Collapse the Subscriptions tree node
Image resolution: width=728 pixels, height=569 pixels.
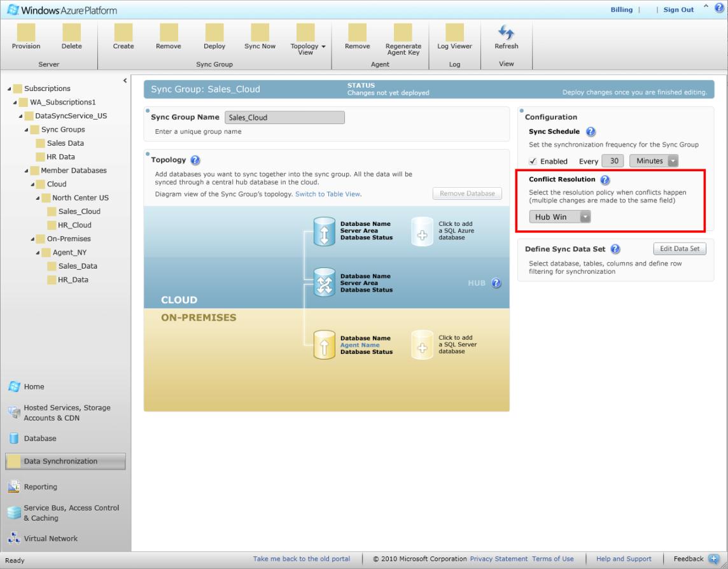[10, 88]
